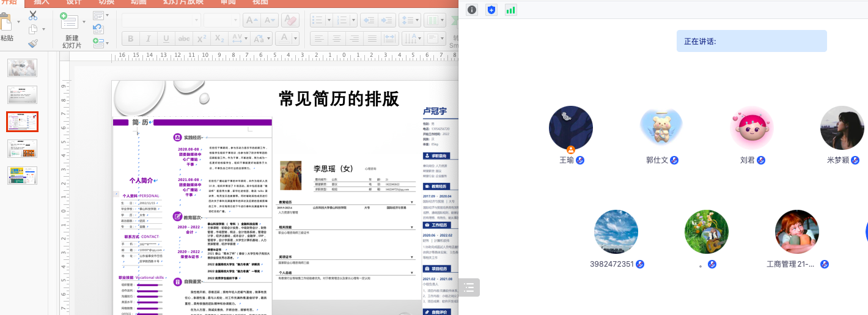Click the Numbering list icon
Screen dimensions: 868x315
click(342, 20)
